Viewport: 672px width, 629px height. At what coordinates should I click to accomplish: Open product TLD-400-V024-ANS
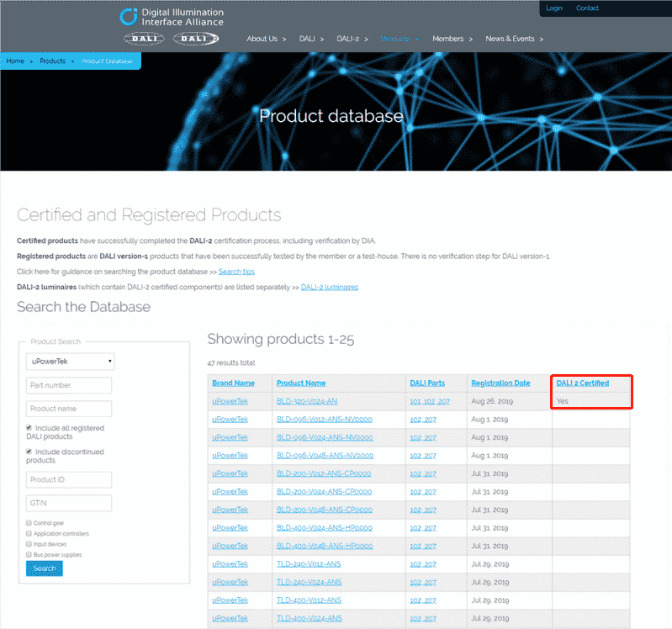coord(310,618)
